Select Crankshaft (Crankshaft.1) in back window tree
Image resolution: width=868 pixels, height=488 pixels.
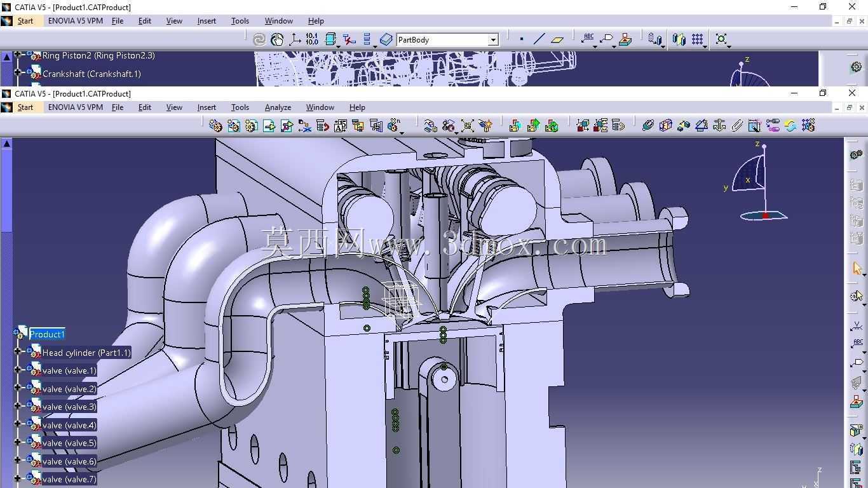(x=92, y=74)
